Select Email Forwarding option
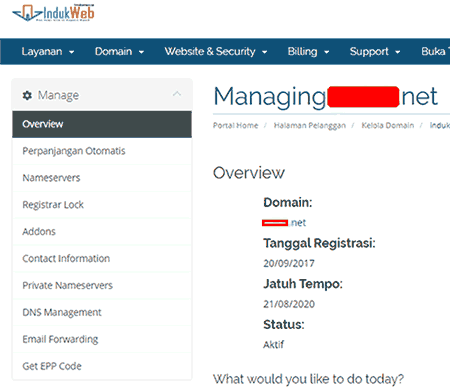The width and height of the screenshot is (450, 390). tap(102, 339)
